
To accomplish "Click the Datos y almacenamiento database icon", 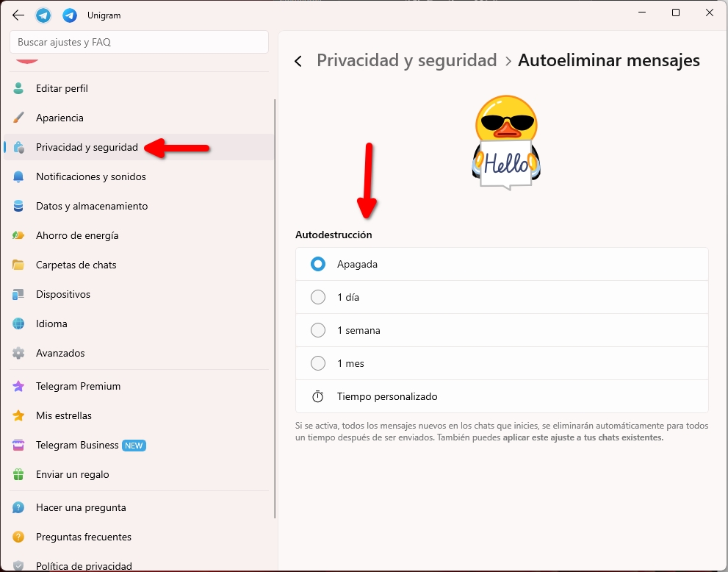I will [18, 206].
